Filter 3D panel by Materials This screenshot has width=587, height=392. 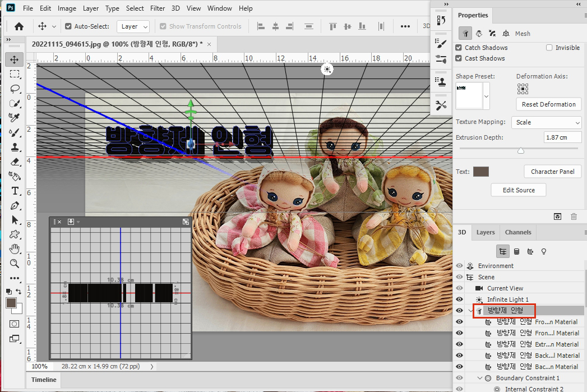click(530, 252)
